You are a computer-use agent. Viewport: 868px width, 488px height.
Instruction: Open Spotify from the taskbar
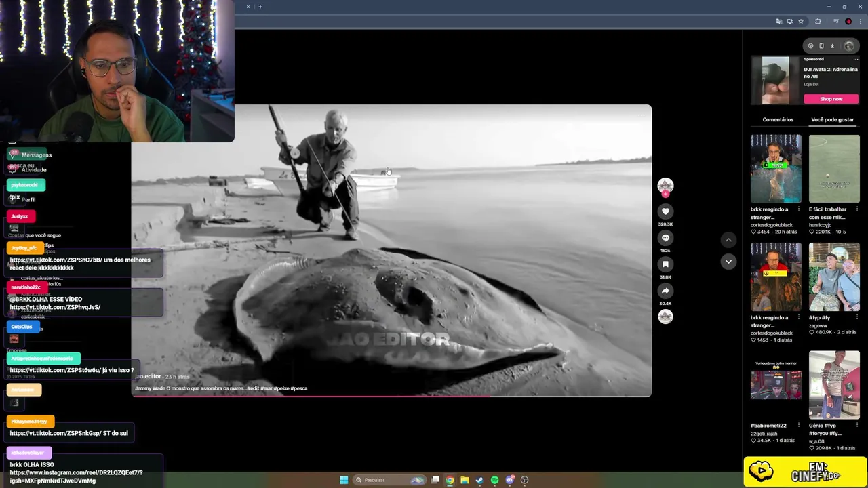tap(494, 480)
